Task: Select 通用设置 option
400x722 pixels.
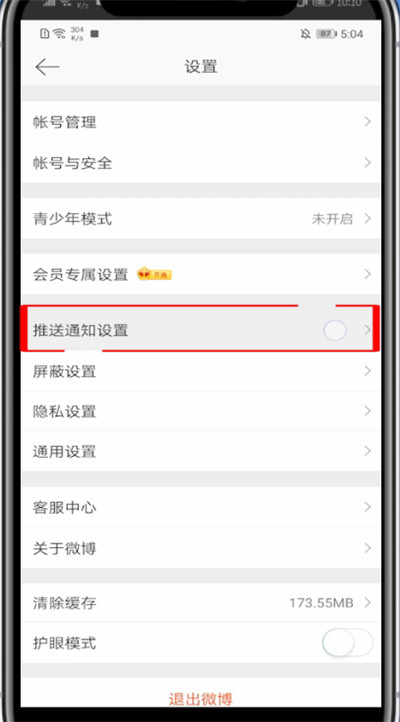Action: click(x=201, y=451)
